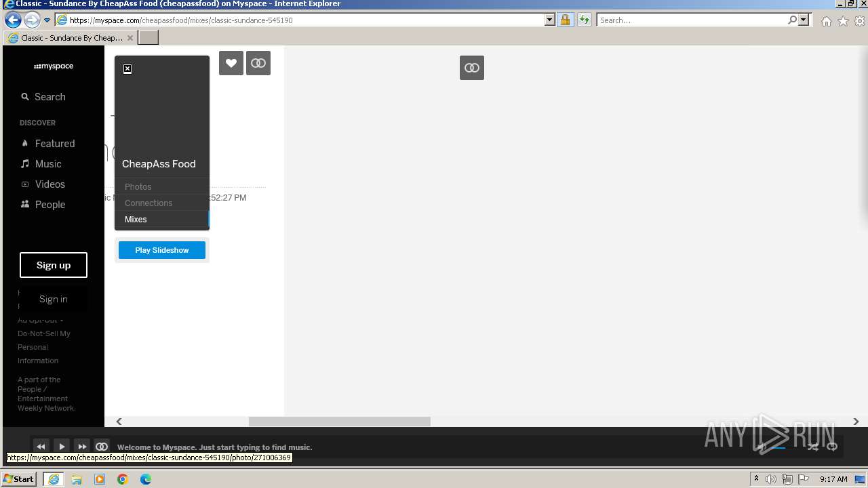Click the player fast-forward button

coord(82,447)
